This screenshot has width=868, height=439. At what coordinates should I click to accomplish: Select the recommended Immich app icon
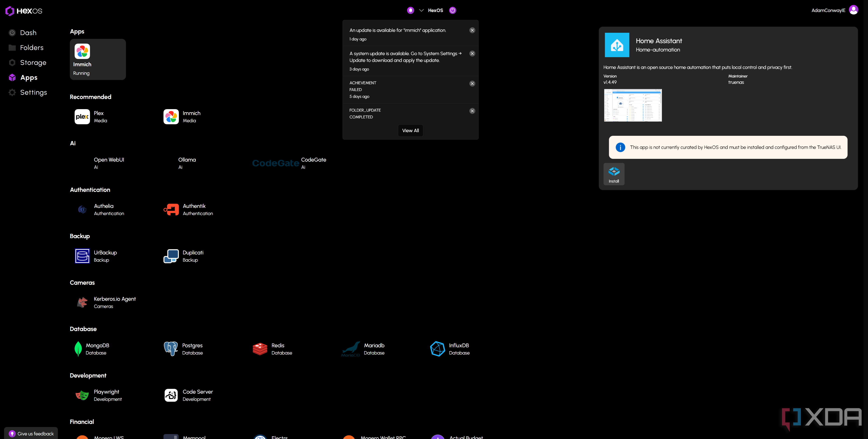tap(171, 117)
